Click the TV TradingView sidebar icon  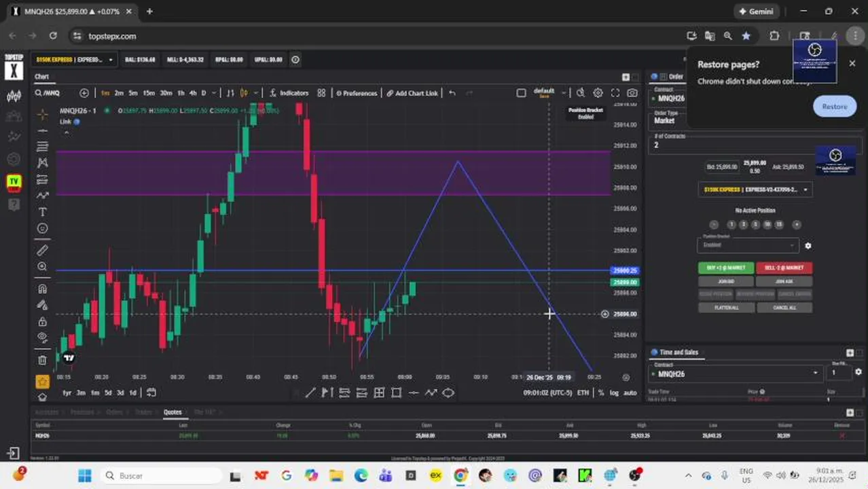click(14, 181)
